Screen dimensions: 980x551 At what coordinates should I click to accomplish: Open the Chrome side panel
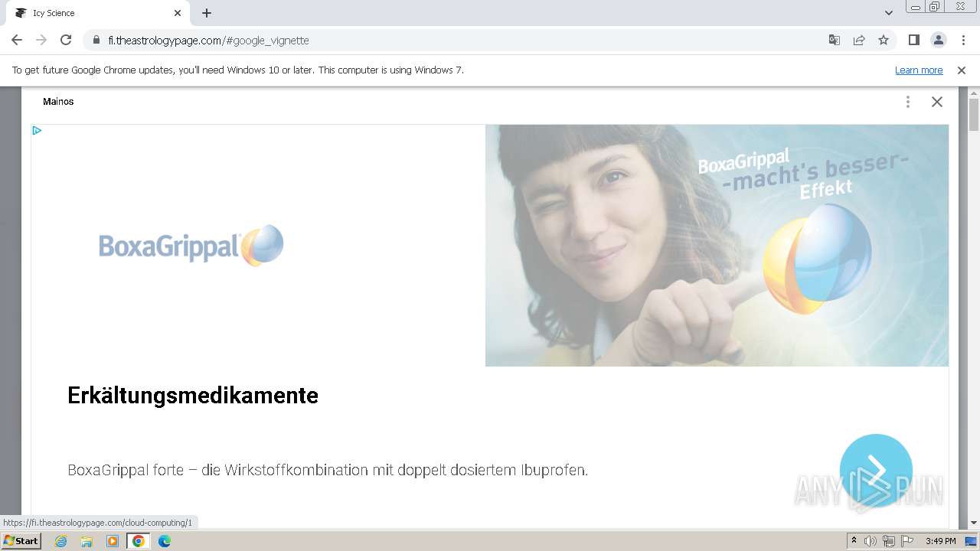(x=913, y=40)
